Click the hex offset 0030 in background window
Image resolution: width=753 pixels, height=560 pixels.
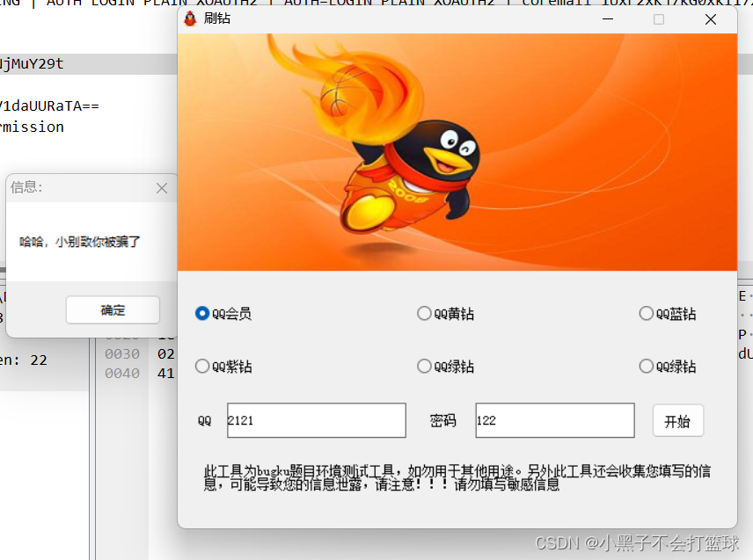click(122, 354)
